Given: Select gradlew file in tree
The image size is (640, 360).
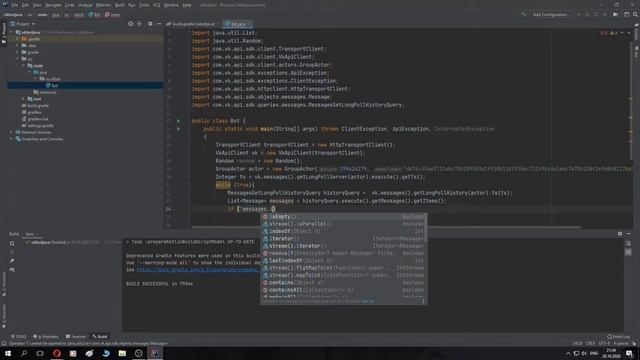Looking at the screenshot, I should [x=32, y=112].
